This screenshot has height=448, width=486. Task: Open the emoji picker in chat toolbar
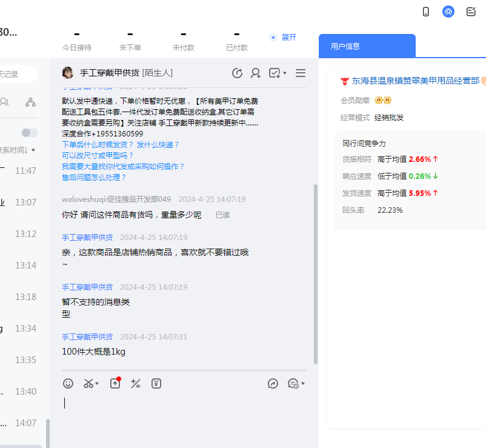68,383
